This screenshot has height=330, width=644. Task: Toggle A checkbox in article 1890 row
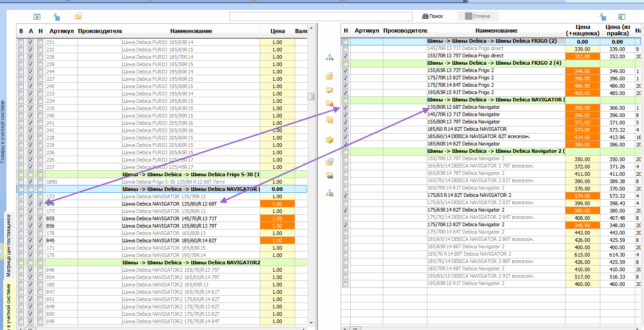[30, 182]
